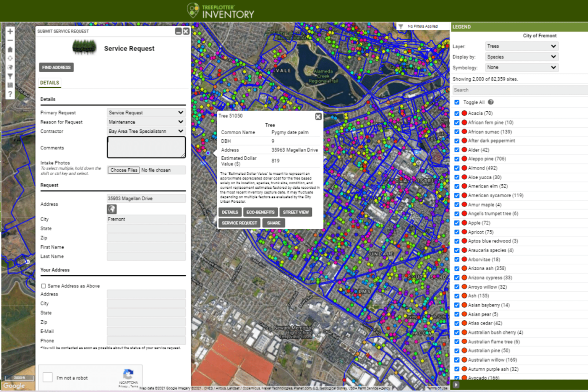Image resolution: width=588 pixels, height=392 pixels.
Task: Open the basemap globe tool
Action: coord(10,67)
